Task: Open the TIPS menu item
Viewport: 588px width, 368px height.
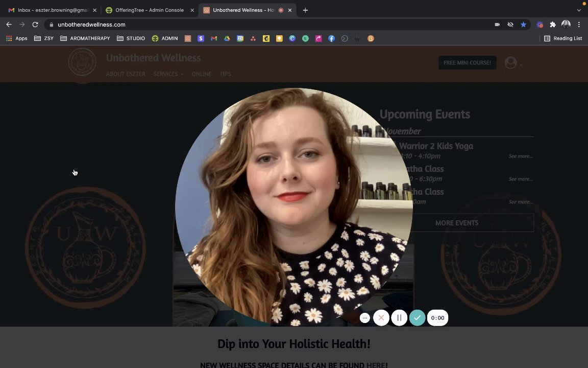Action: tap(226, 74)
